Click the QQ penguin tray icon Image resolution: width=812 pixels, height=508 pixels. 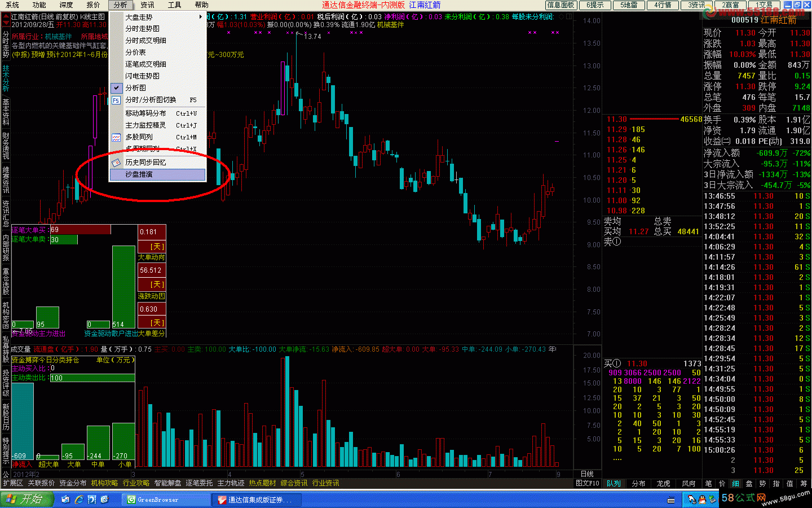point(703,500)
